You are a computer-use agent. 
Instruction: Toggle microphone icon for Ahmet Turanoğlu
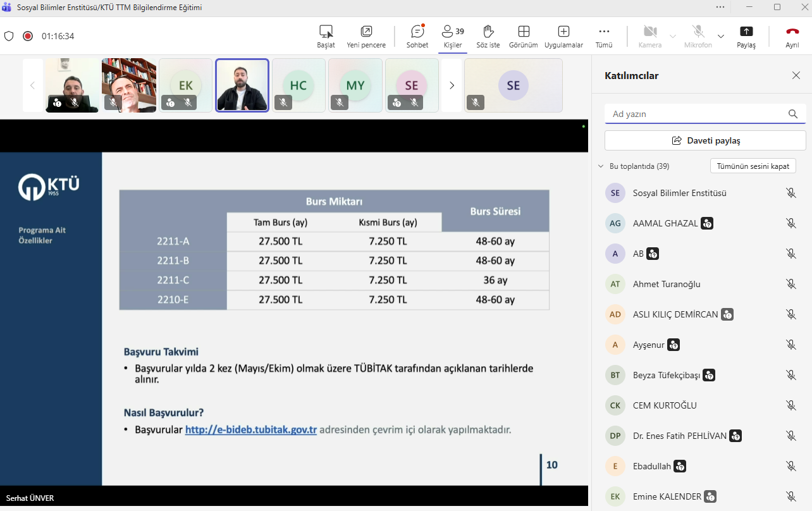coord(790,284)
